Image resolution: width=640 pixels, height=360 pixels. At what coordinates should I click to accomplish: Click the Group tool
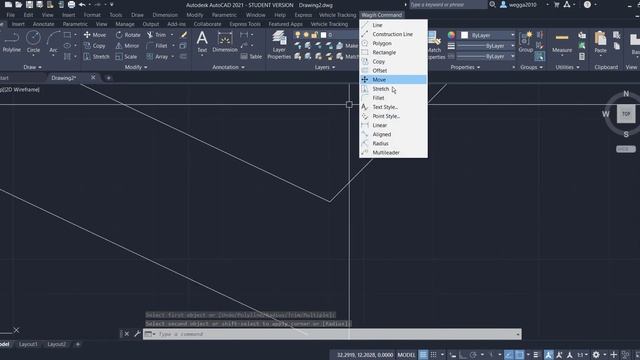(x=525, y=42)
